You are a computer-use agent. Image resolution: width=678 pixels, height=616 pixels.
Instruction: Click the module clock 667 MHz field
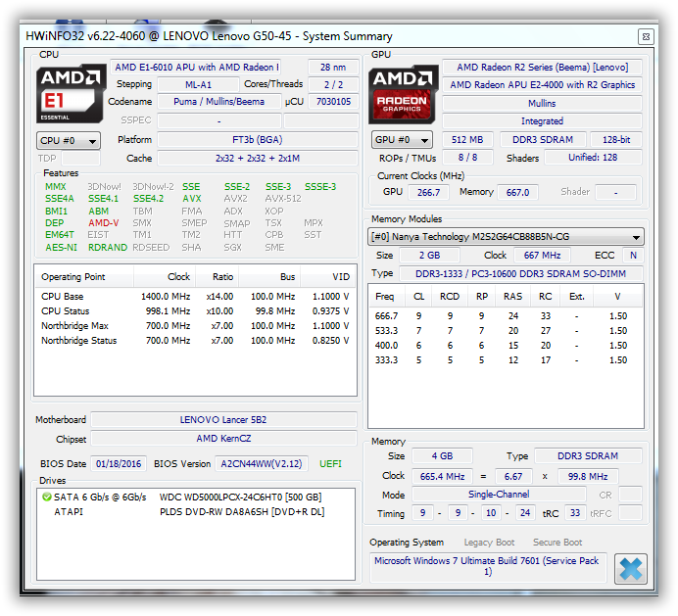coord(542,256)
